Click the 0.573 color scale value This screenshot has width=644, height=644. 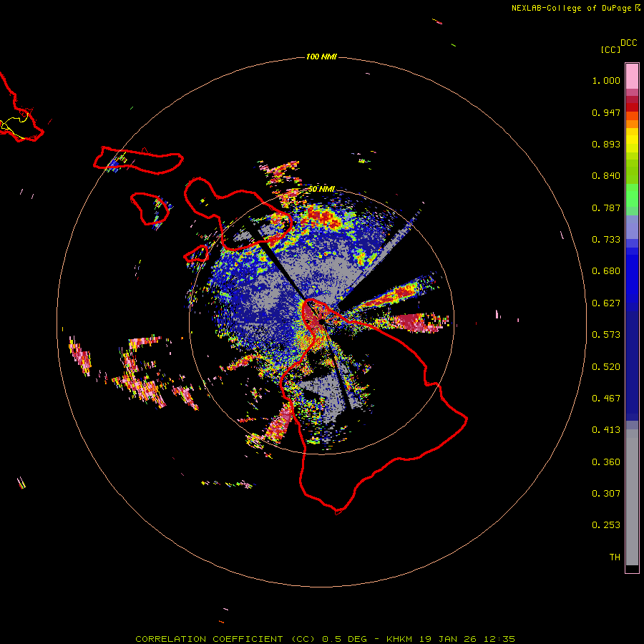click(x=606, y=335)
